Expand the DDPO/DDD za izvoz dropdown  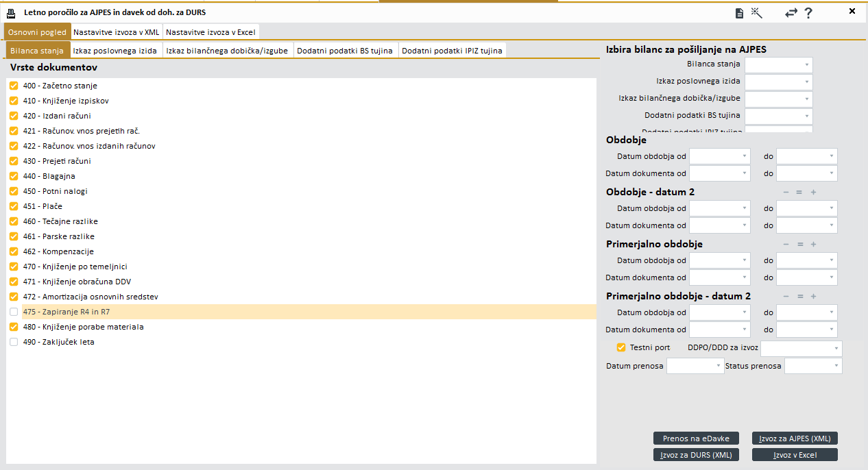click(801, 349)
